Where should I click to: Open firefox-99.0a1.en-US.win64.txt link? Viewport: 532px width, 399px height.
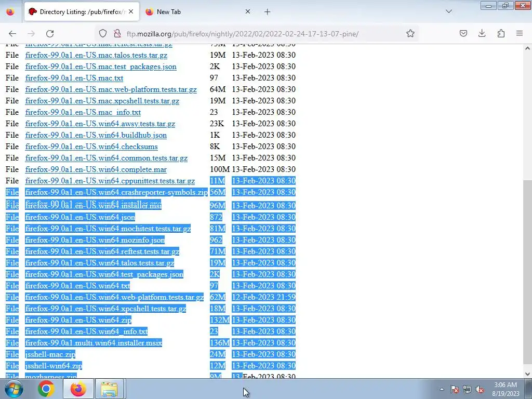click(x=78, y=286)
